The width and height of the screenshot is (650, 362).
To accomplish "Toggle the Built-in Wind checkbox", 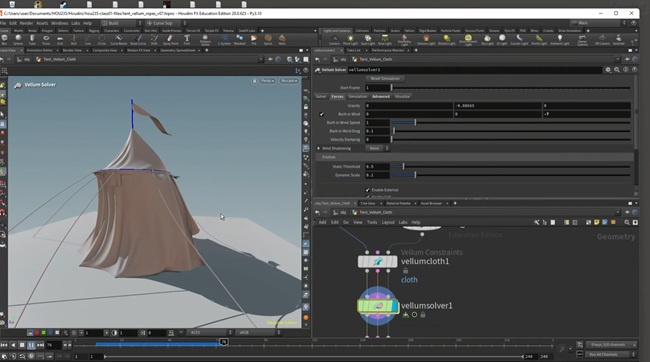I will tap(322, 114).
